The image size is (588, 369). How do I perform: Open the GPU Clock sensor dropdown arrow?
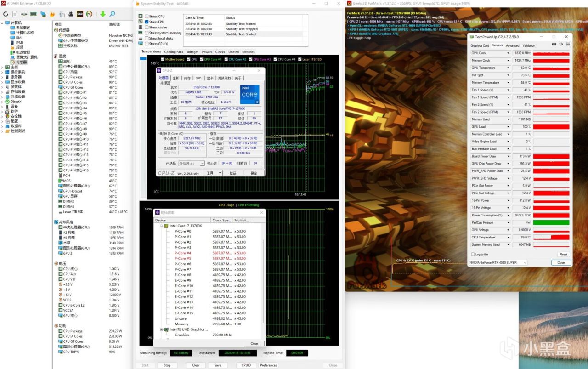(x=508, y=53)
